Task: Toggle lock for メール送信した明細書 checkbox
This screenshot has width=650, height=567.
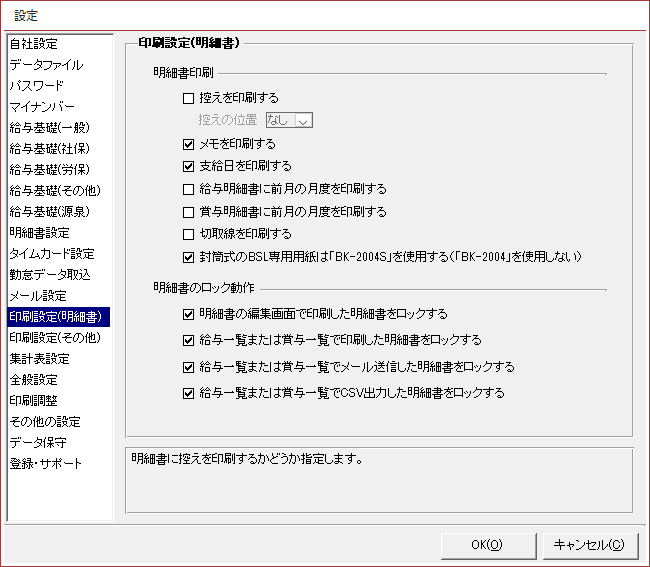Action: tap(189, 367)
